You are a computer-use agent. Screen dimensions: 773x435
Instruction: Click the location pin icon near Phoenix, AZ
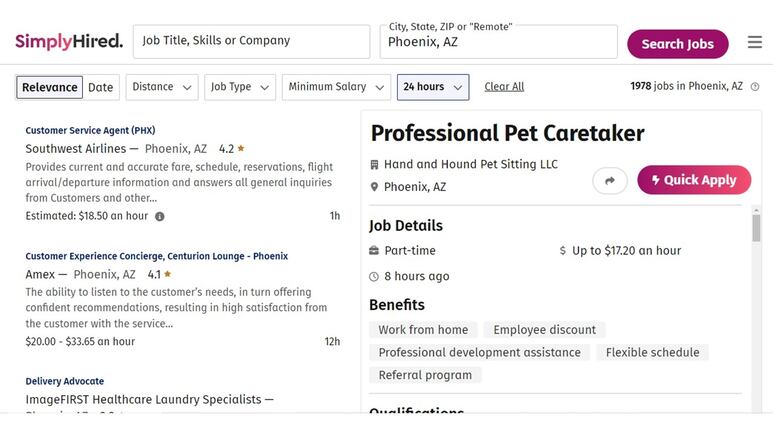click(x=374, y=187)
